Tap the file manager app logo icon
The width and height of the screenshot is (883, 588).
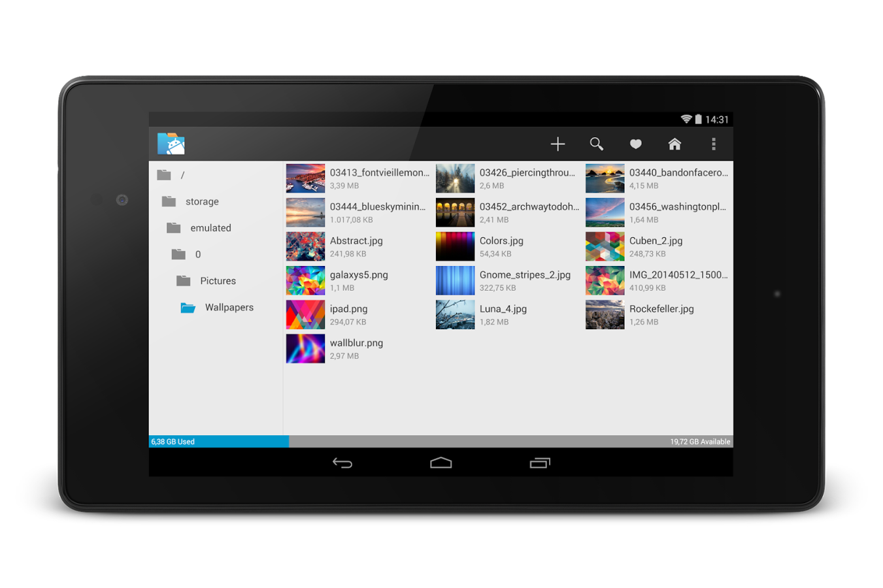(x=171, y=144)
